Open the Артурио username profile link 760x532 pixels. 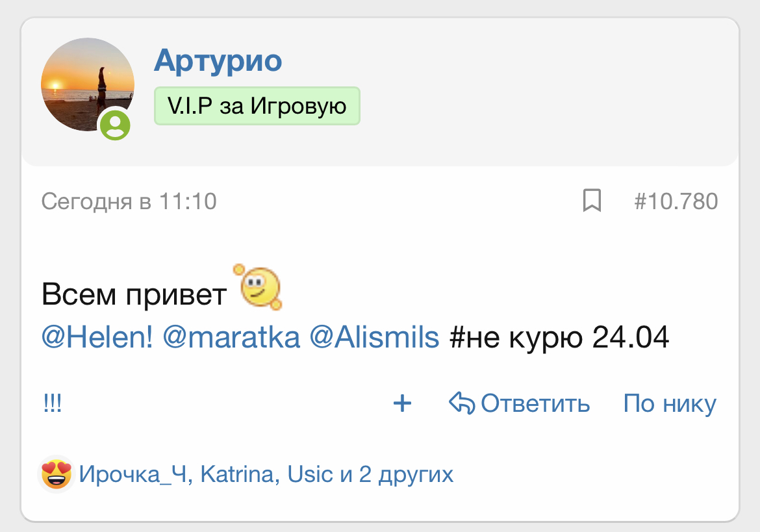tap(218, 61)
